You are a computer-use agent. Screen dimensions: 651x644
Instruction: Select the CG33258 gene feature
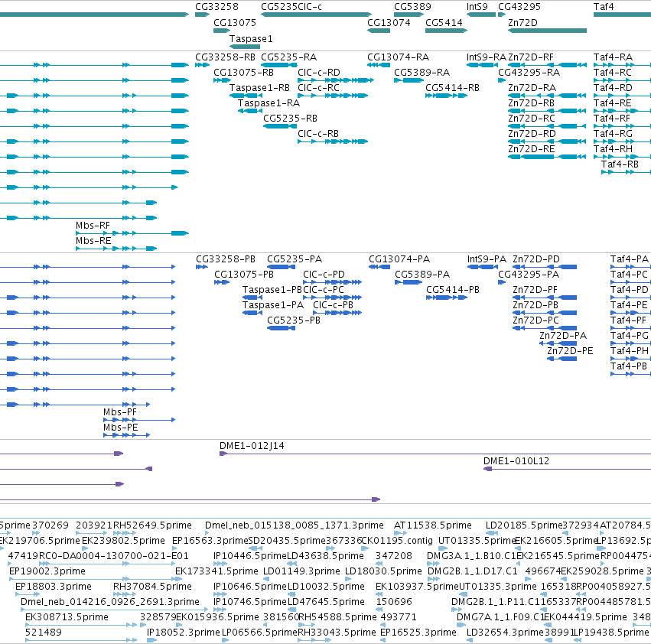pos(202,15)
